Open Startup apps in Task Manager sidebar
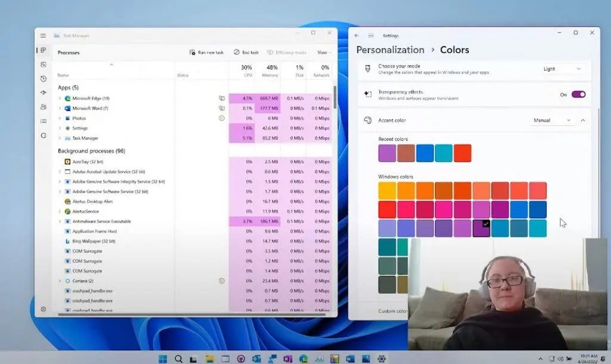The height and width of the screenshot is (364, 611). click(x=44, y=93)
